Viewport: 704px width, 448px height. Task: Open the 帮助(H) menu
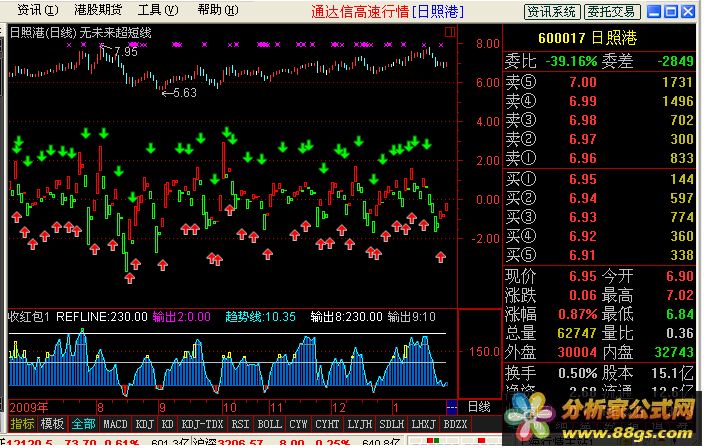pyautogui.click(x=218, y=10)
